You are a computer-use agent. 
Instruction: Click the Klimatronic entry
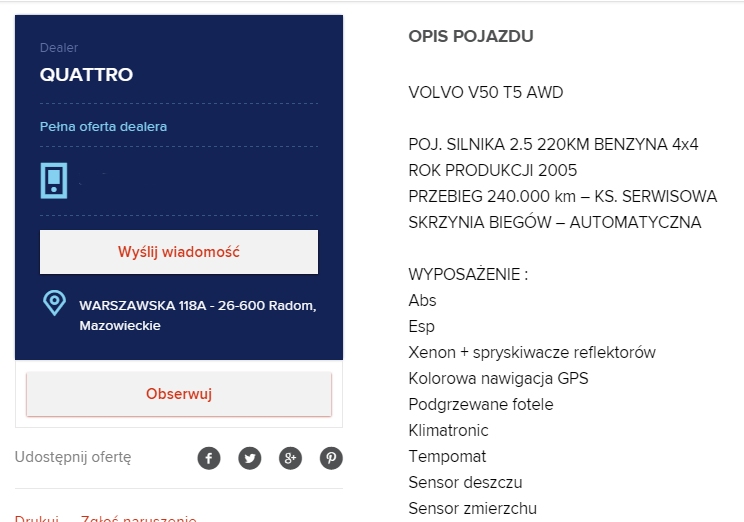[448, 430]
